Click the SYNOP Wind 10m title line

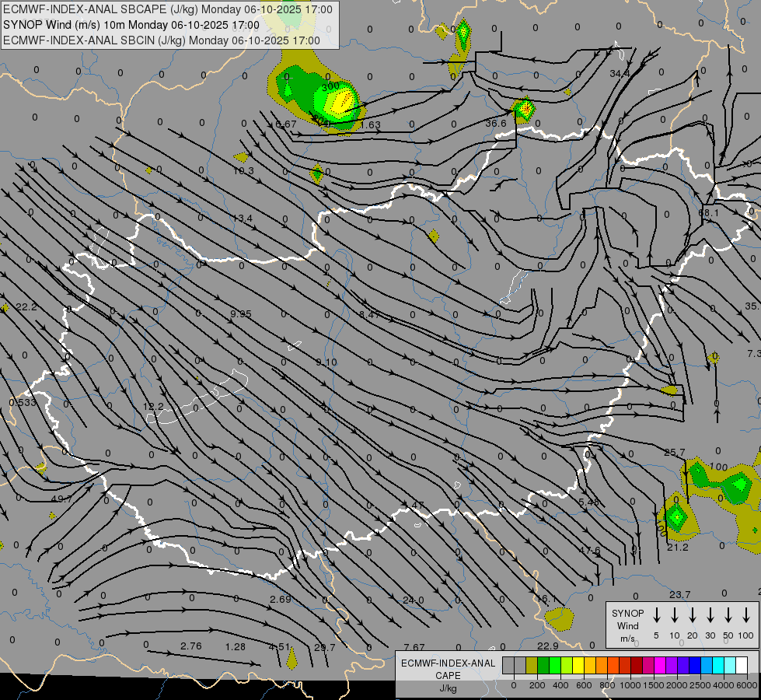(x=131, y=25)
